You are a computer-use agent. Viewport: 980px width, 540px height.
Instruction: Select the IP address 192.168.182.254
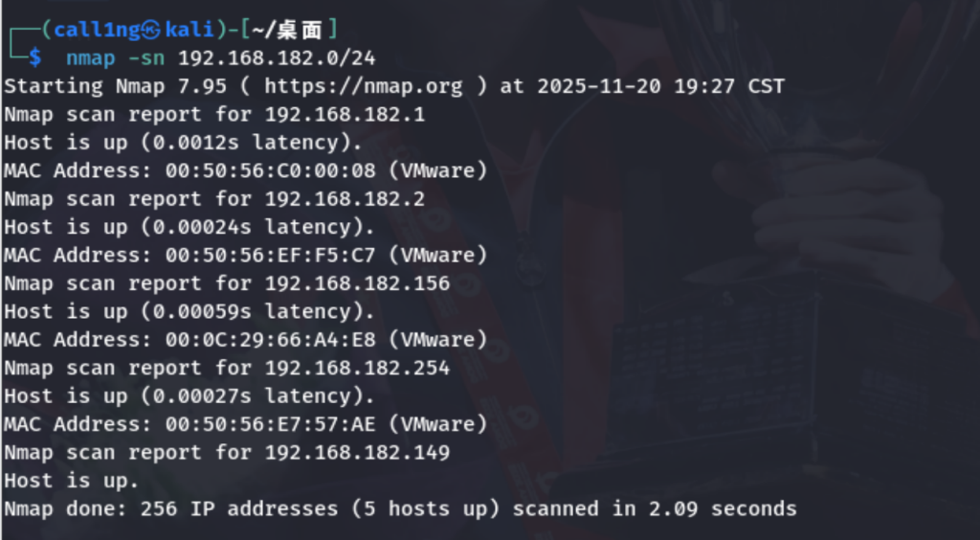pyautogui.click(x=357, y=368)
